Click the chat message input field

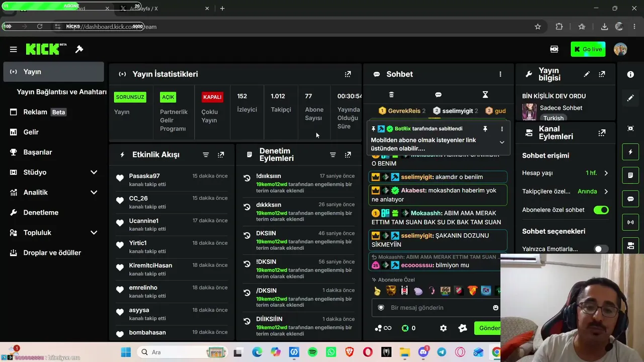coord(436,308)
